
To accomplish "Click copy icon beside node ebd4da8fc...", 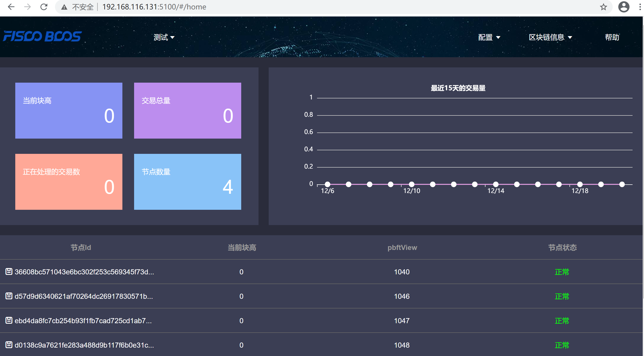I will pyautogui.click(x=9, y=320).
